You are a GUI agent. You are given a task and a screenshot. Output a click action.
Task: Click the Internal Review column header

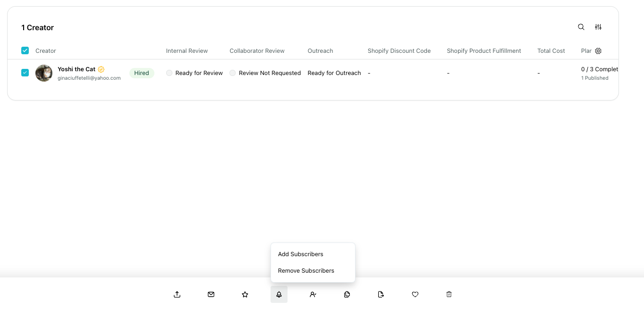pos(187,51)
